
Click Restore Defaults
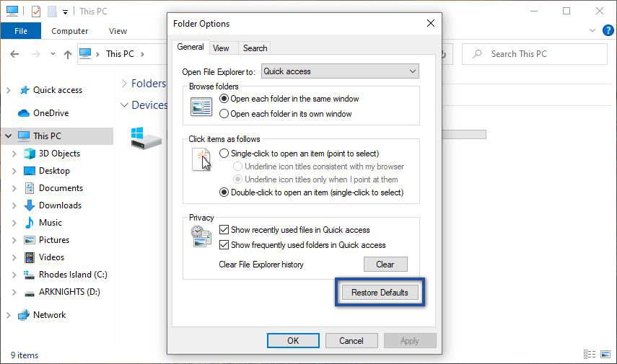click(x=380, y=293)
